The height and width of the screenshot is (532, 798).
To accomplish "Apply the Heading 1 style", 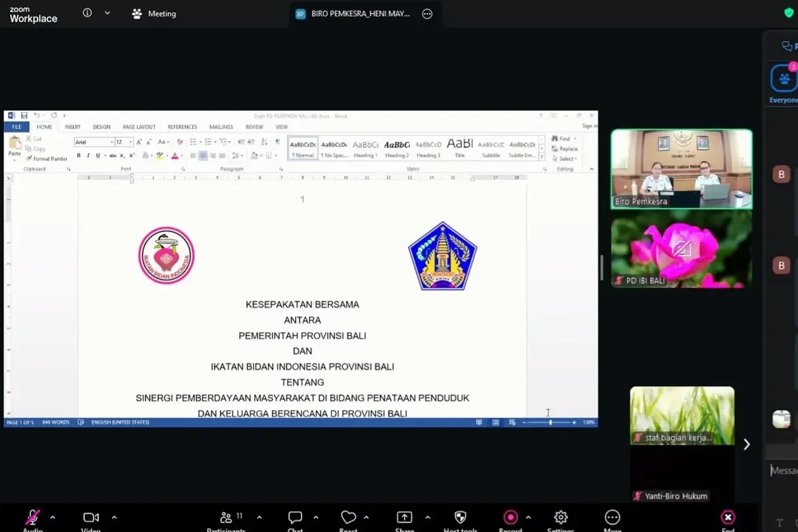I will [366, 149].
